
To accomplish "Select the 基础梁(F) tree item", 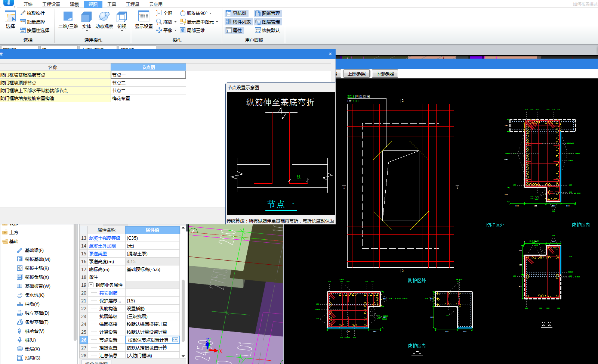I will tap(34, 251).
